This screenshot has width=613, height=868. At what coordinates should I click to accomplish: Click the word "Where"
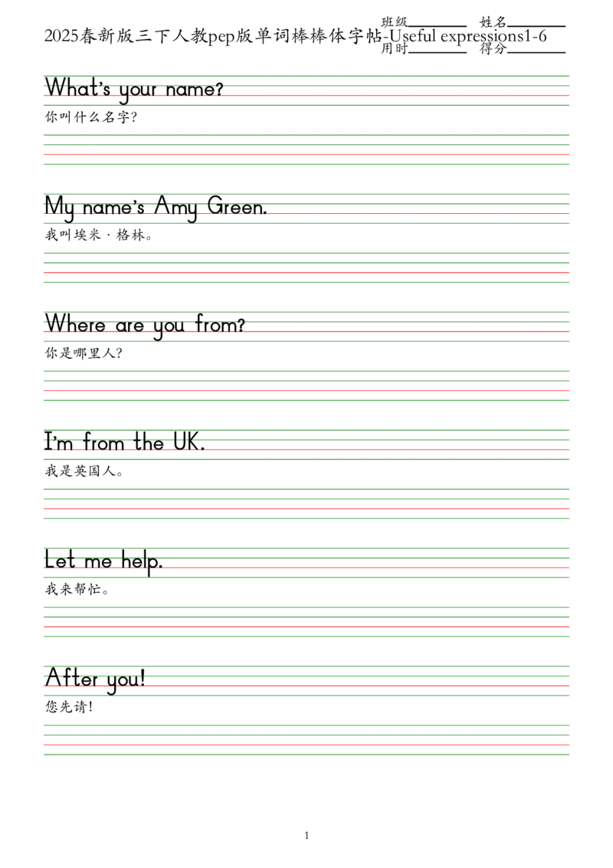coord(77,326)
